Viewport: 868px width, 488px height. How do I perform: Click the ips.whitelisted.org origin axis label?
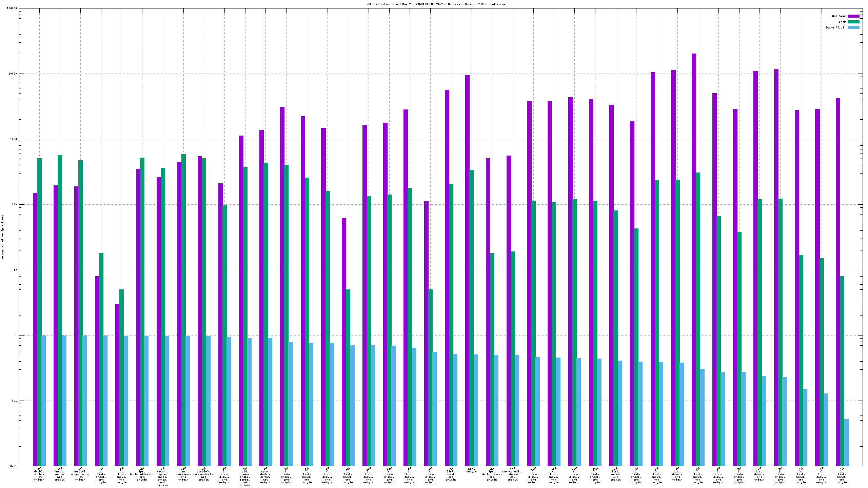pyautogui.click(x=492, y=474)
